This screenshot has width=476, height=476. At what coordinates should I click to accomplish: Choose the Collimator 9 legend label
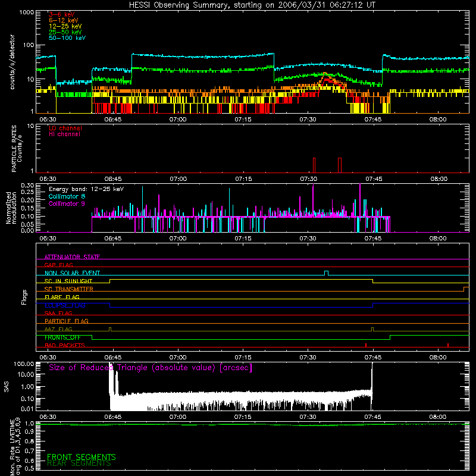pyautogui.click(x=67, y=203)
